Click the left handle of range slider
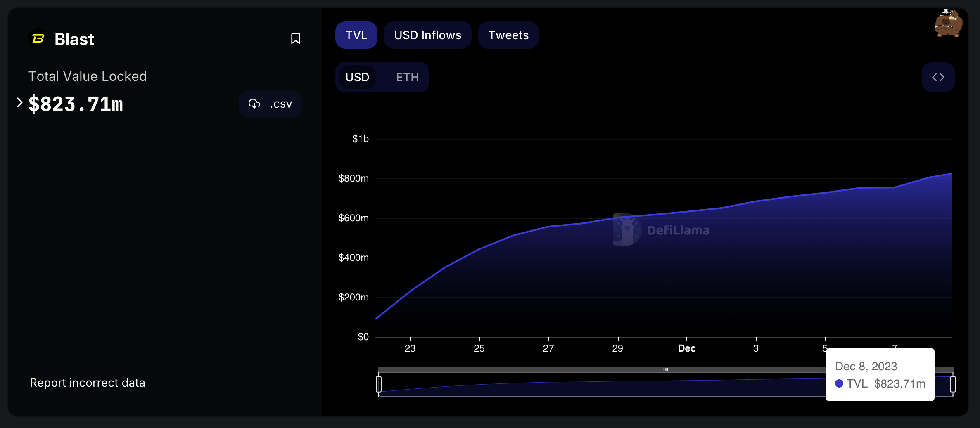 tap(379, 384)
